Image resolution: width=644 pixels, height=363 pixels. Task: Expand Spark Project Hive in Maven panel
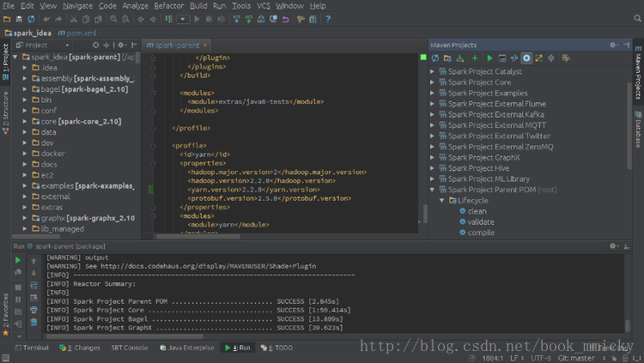[432, 168]
